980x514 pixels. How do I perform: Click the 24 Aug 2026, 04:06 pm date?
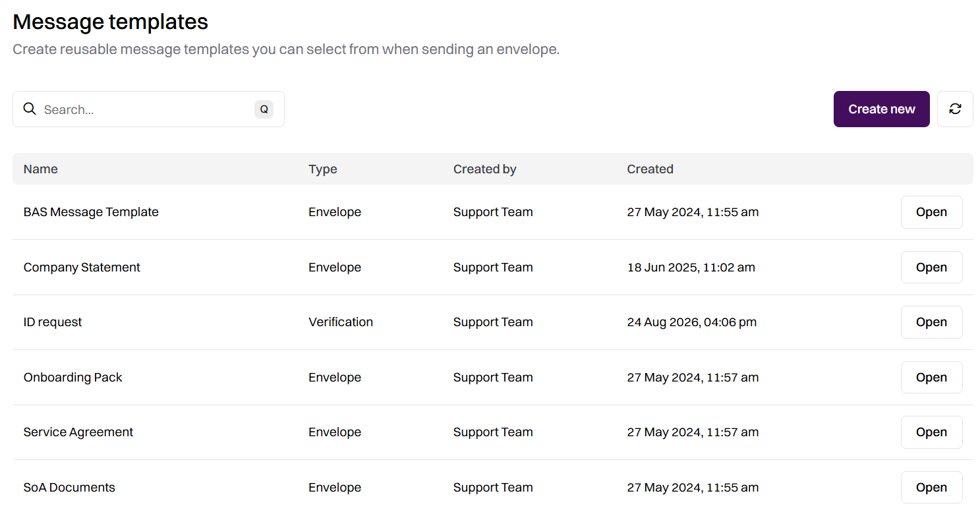[692, 322]
